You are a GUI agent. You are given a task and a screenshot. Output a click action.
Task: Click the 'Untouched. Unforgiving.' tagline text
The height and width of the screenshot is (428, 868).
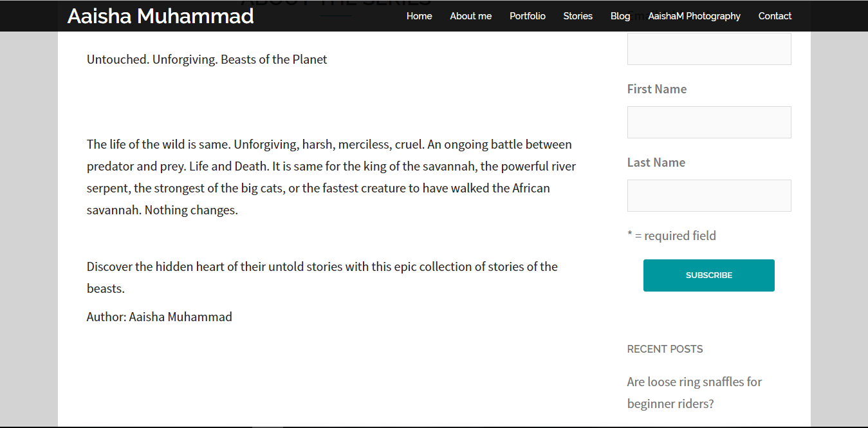(207, 59)
